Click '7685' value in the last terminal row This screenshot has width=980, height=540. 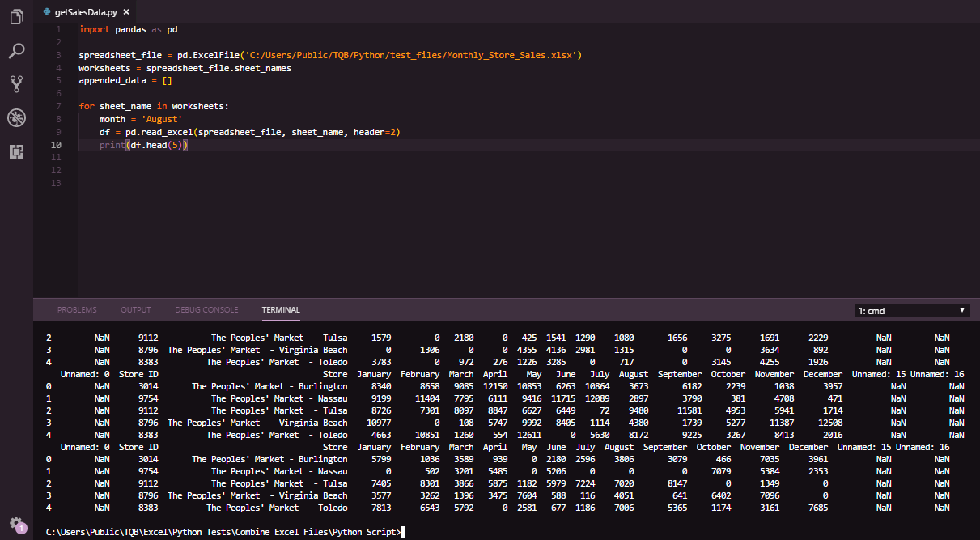819,508
